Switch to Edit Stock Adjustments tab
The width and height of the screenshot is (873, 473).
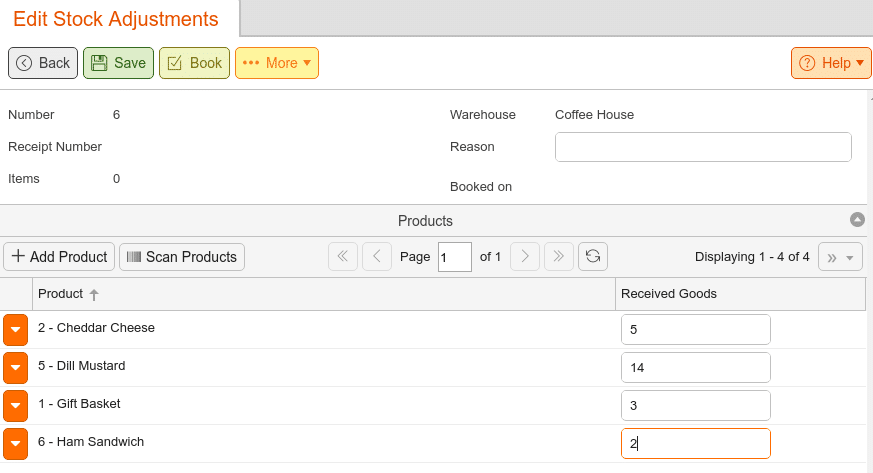click(116, 19)
